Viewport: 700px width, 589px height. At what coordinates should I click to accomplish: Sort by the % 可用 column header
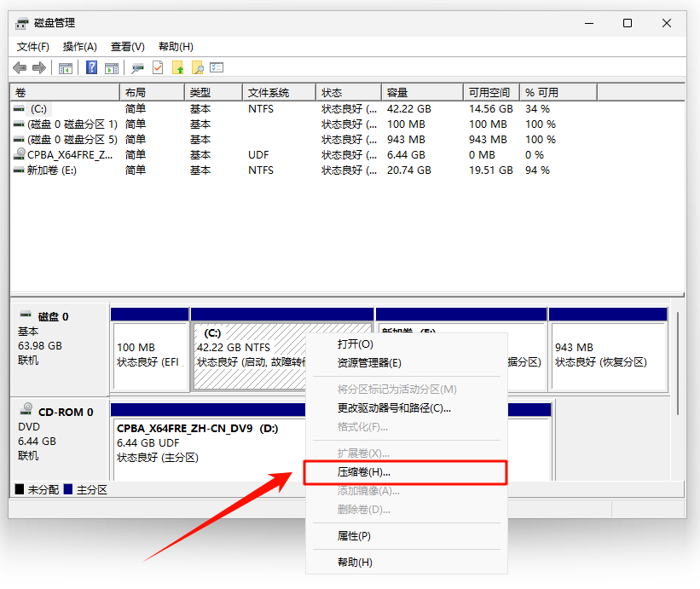[x=558, y=92]
